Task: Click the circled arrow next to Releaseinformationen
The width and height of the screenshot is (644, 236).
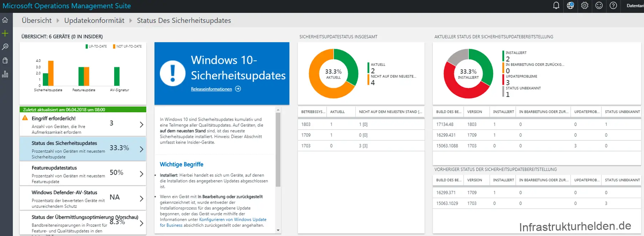Action: point(238,89)
